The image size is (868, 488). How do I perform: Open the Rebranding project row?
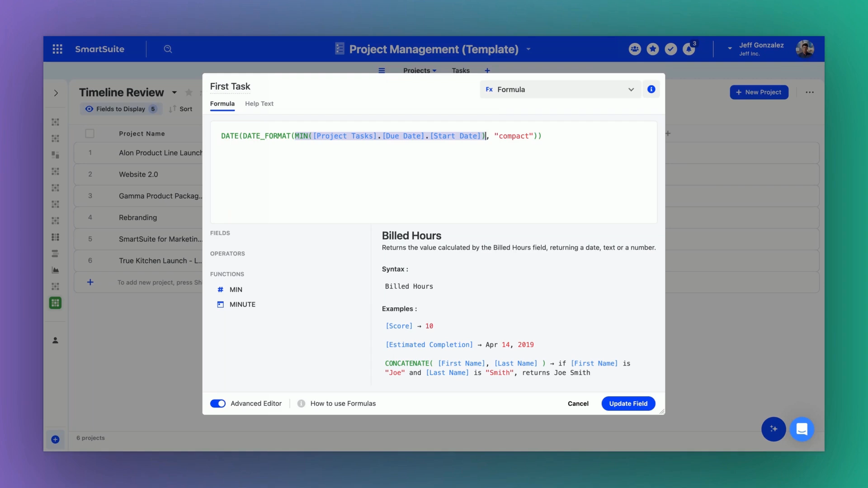(x=138, y=218)
